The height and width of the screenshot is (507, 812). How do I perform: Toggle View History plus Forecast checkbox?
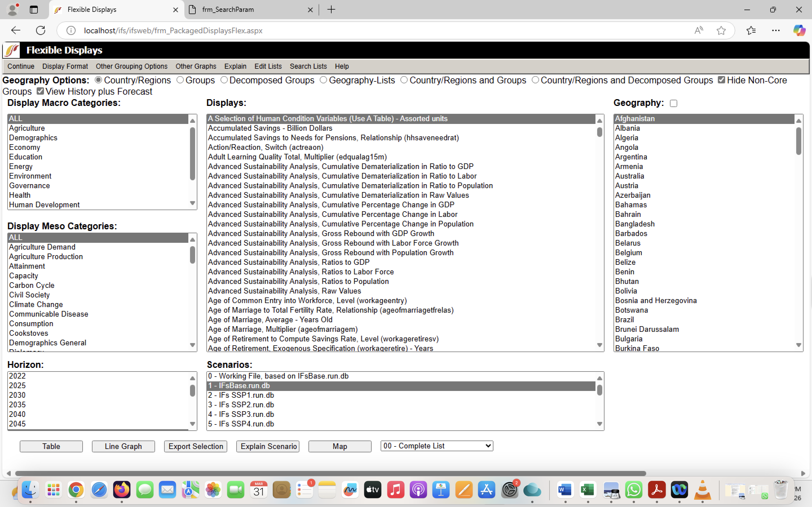[40, 91]
